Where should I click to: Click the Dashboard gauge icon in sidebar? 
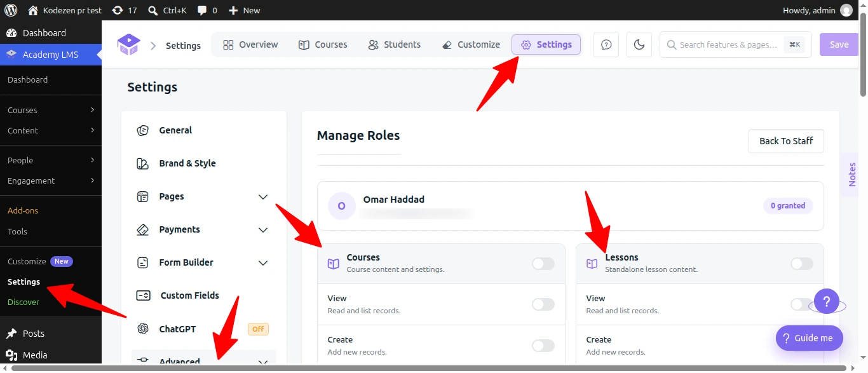point(11,33)
